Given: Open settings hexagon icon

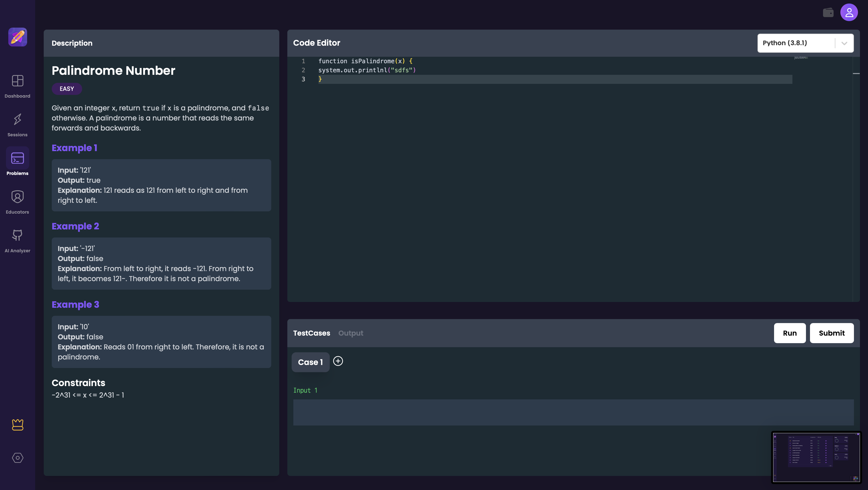Looking at the screenshot, I should [18, 458].
